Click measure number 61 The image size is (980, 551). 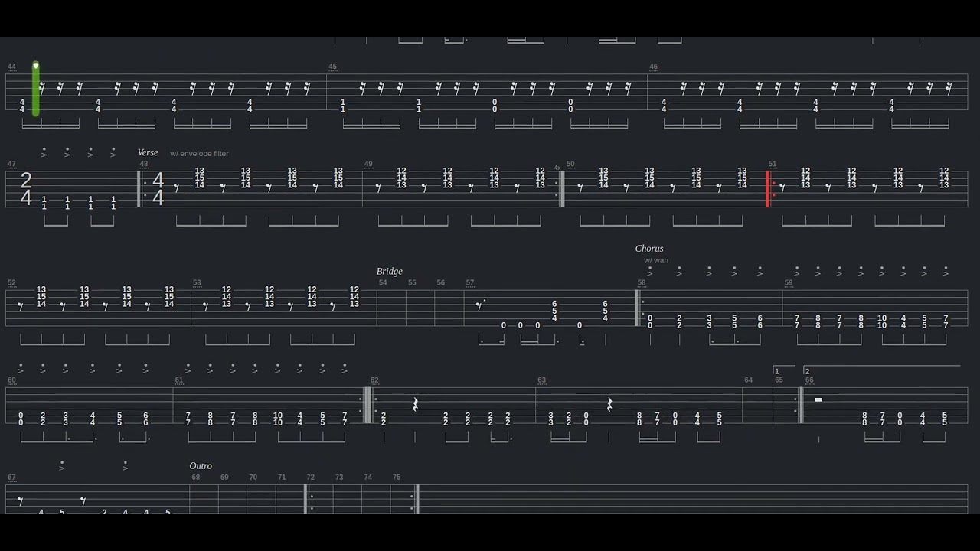pos(179,380)
